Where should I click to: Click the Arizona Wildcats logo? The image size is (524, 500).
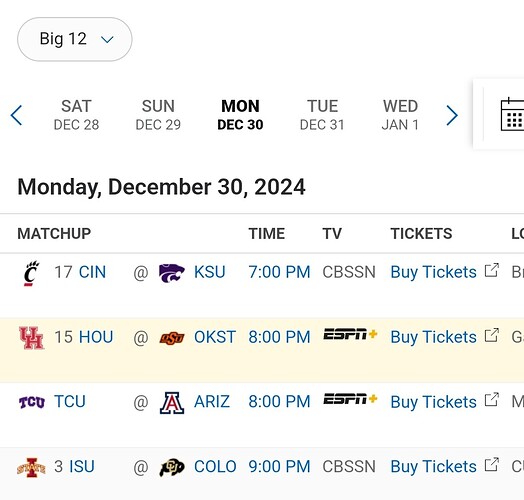(x=172, y=403)
